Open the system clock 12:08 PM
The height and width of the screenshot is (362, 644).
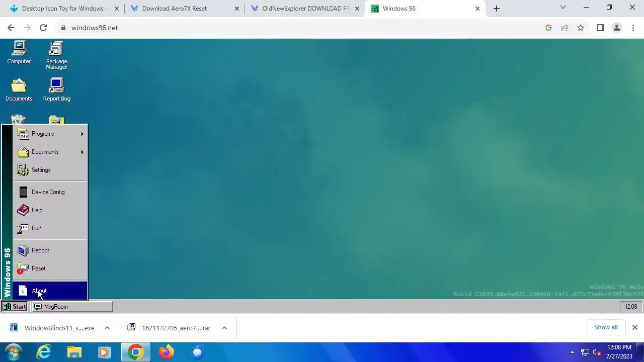pyautogui.click(x=619, y=352)
